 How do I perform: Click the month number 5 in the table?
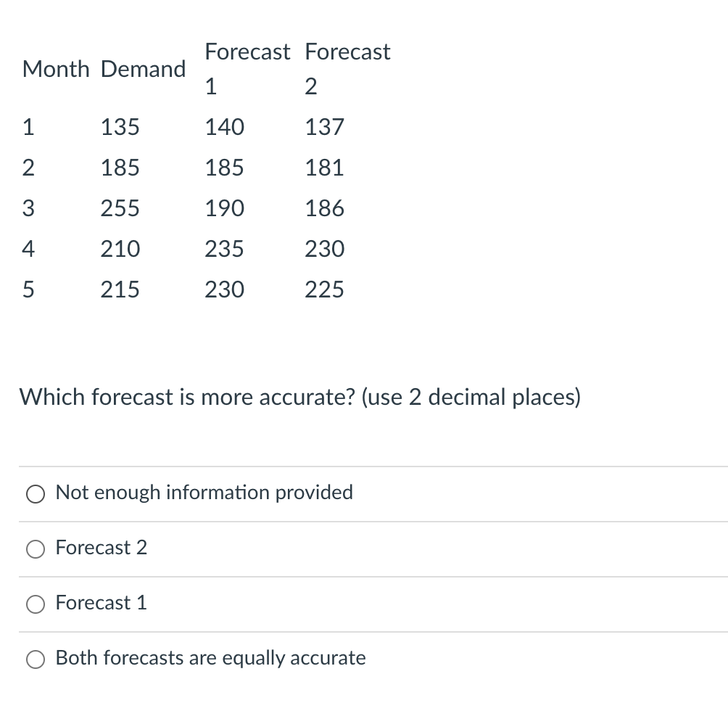point(28,289)
